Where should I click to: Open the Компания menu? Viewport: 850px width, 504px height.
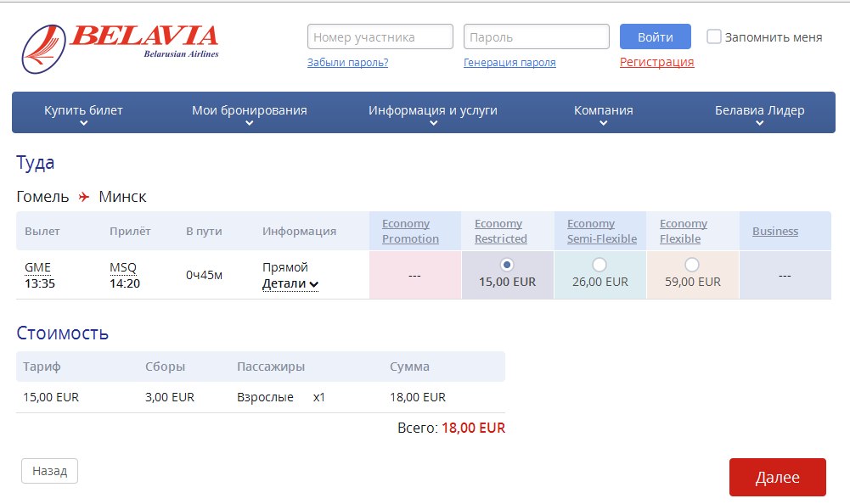(603, 111)
